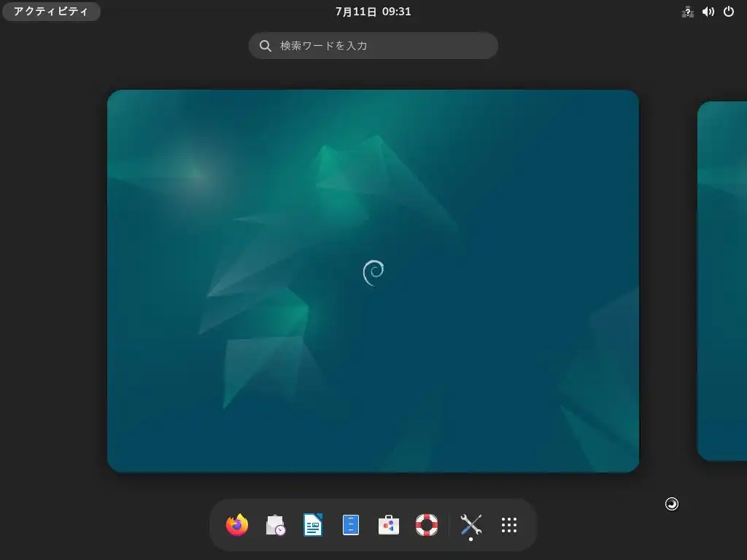Viewport: 747px width, 560px height.
Task: Click the network status icon
Action: coord(687,12)
